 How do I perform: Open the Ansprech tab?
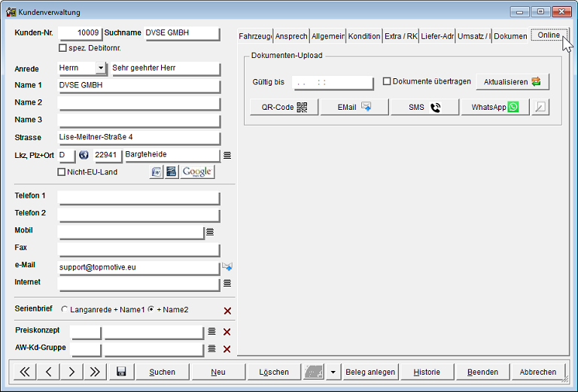[291, 36]
